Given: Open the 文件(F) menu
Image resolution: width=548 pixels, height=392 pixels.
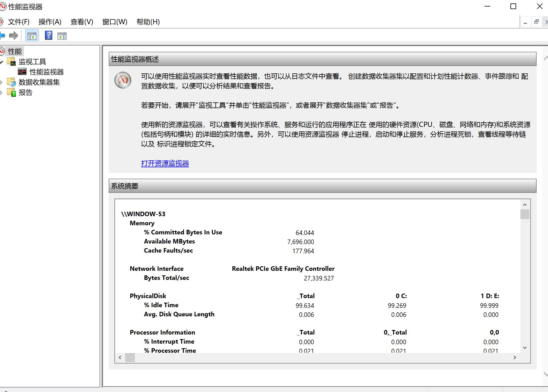Looking at the screenshot, I should tap(18, 22).
